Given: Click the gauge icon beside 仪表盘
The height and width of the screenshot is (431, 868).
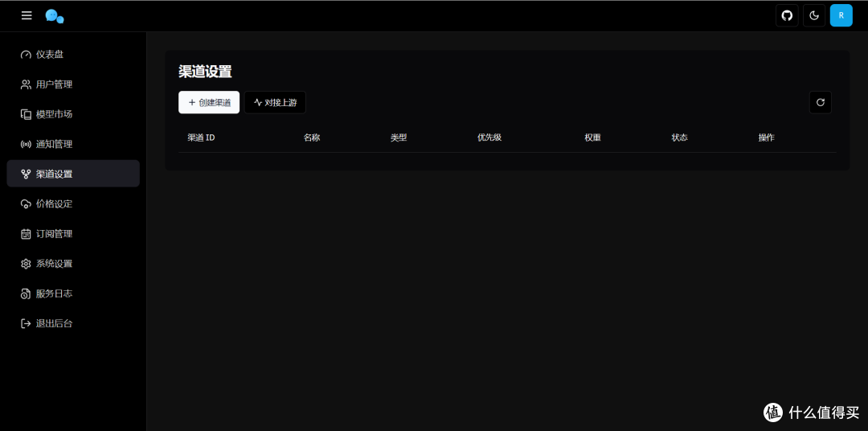Looking at the screenshot, I should [x=26, y=55].
